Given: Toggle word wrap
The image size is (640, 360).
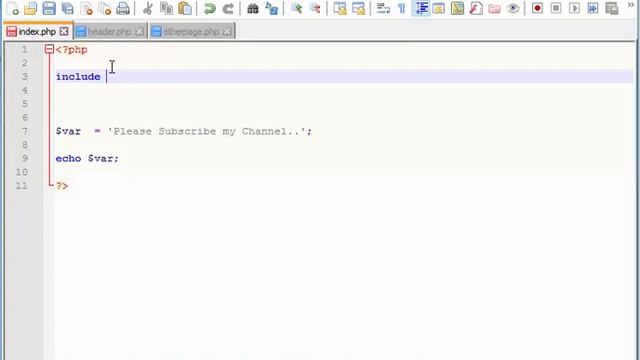Looking at the screenshot, I should point(383,8).
